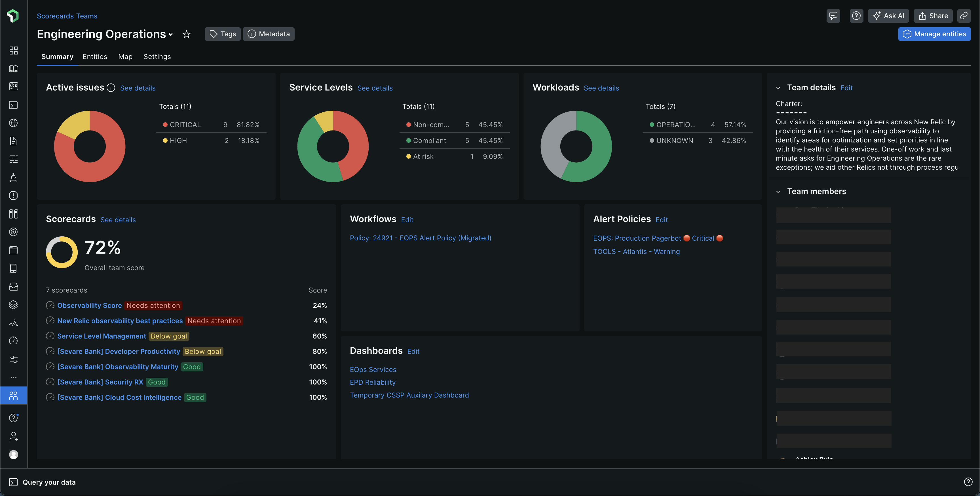Click the feedback chat icon

click(x=833, y=16)
